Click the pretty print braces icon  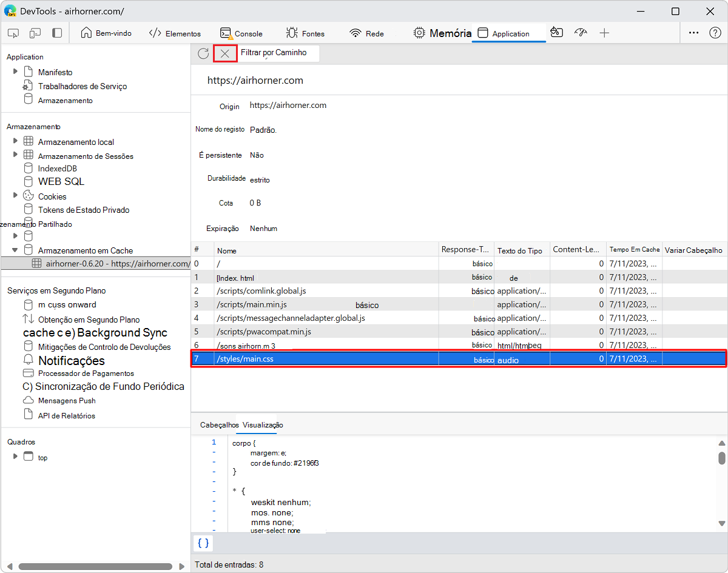203,543
